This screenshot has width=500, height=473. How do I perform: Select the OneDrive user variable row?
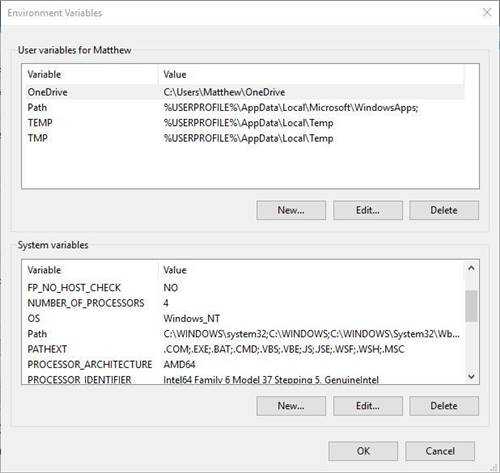coord(243,92)
